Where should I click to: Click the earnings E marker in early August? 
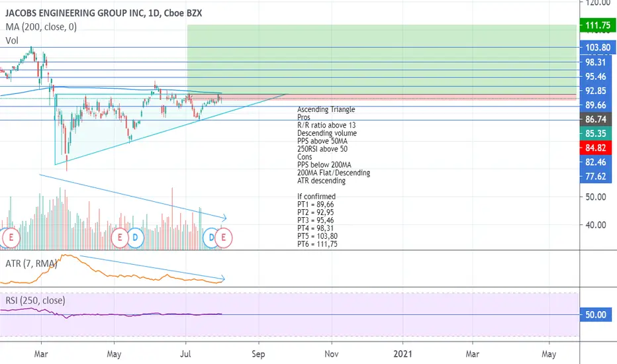(x=224, y=238)
